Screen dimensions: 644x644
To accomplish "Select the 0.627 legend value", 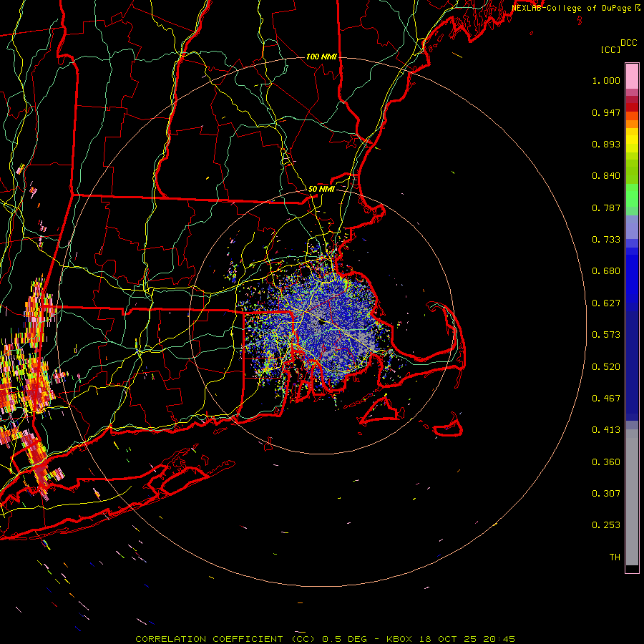I will pos(606,303).
